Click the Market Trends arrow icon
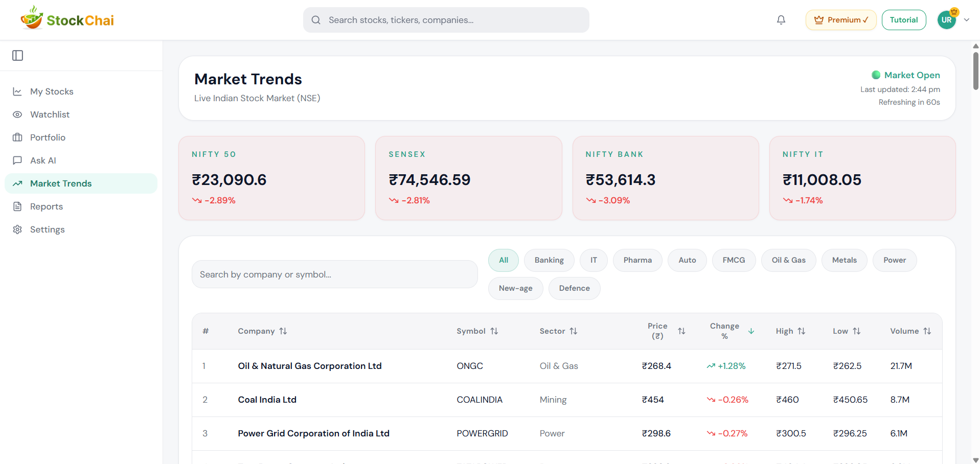Viewport: 980px width, 464px height. click(17, 183)
